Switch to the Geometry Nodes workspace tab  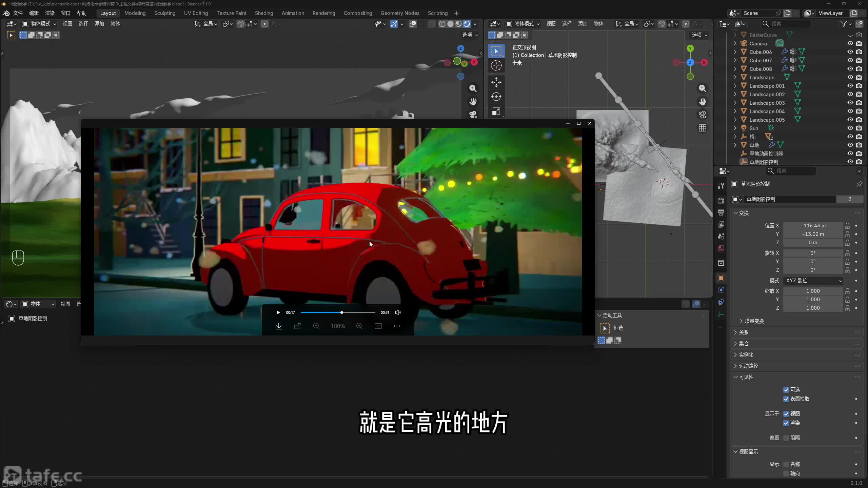[400, 13]
